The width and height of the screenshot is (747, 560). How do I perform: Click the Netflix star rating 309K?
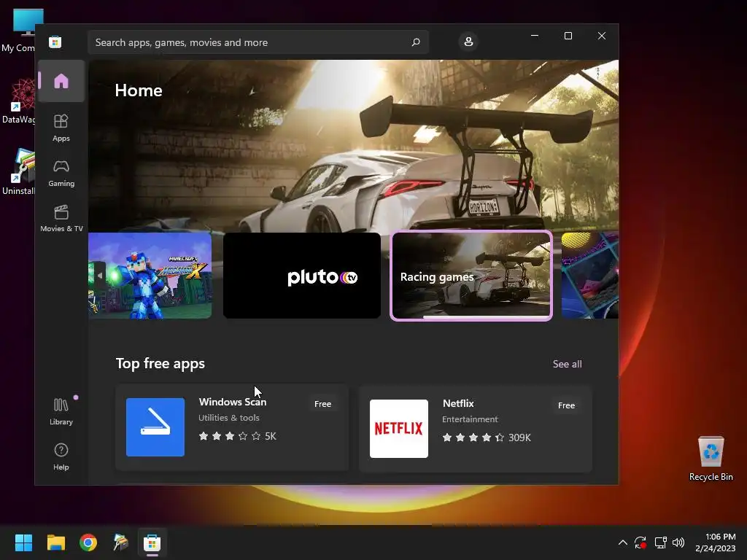487,437
